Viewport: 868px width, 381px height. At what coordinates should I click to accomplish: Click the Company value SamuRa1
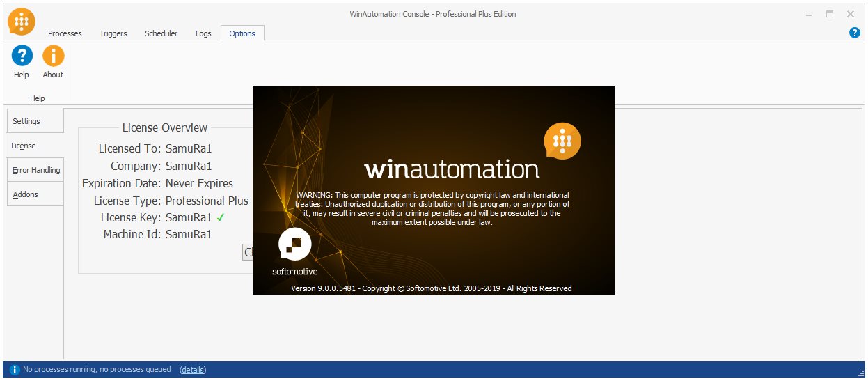click(x=189, y=166)
